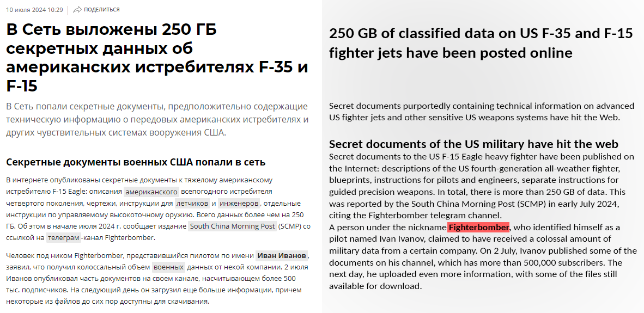Click the red-highlighted Fighterbomber word

tap(478, 227)
